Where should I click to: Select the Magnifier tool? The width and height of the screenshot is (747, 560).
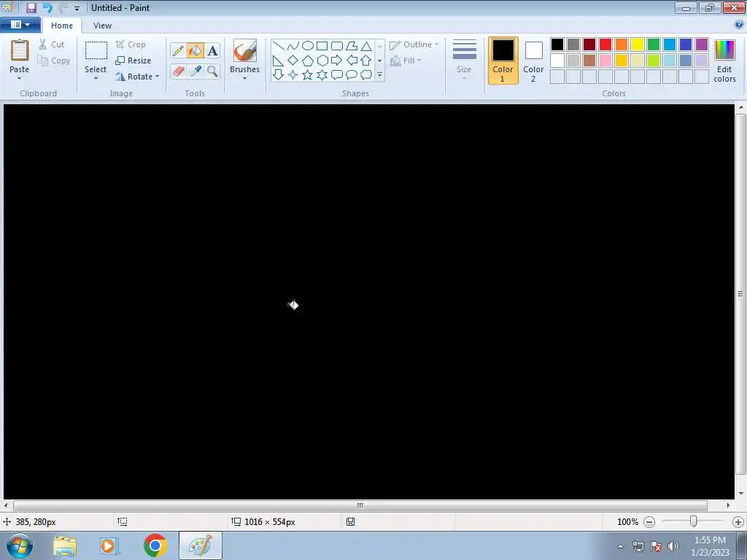212,71
